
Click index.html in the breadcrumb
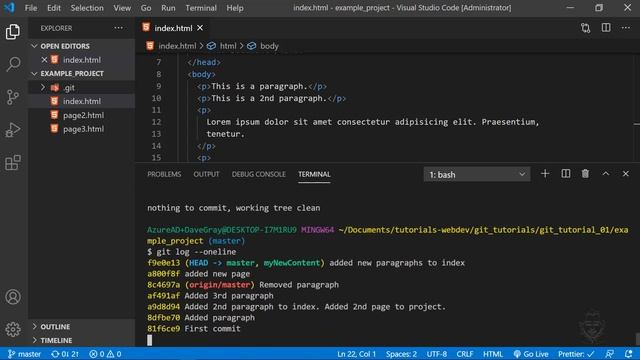tap(177, 46)
